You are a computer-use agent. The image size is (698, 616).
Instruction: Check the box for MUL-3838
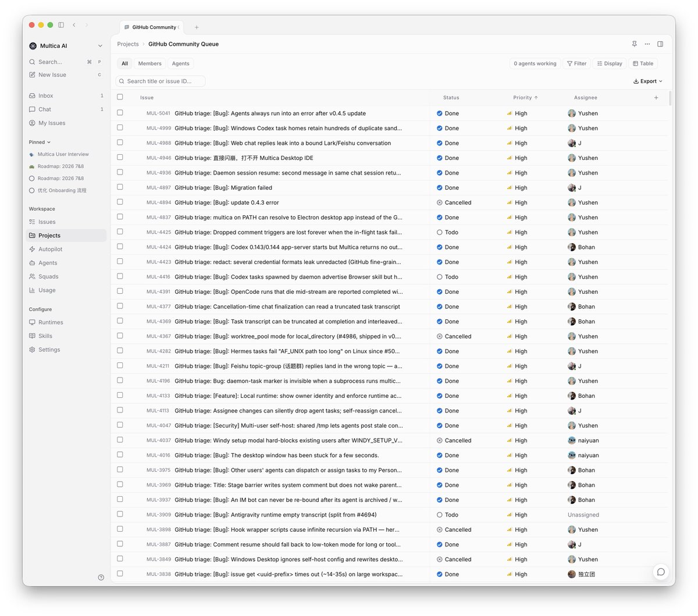120,574
